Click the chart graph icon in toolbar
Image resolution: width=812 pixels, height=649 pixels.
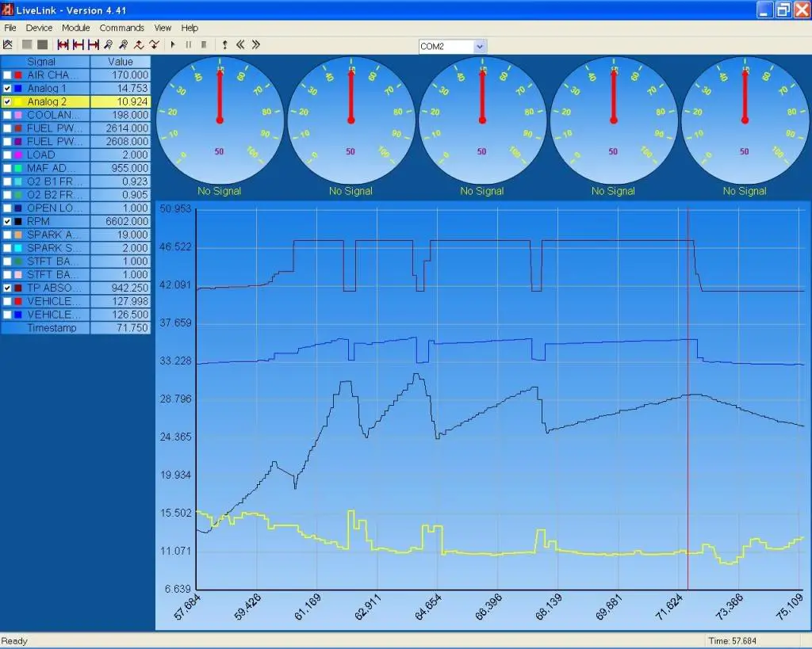(x=8, y=45)
